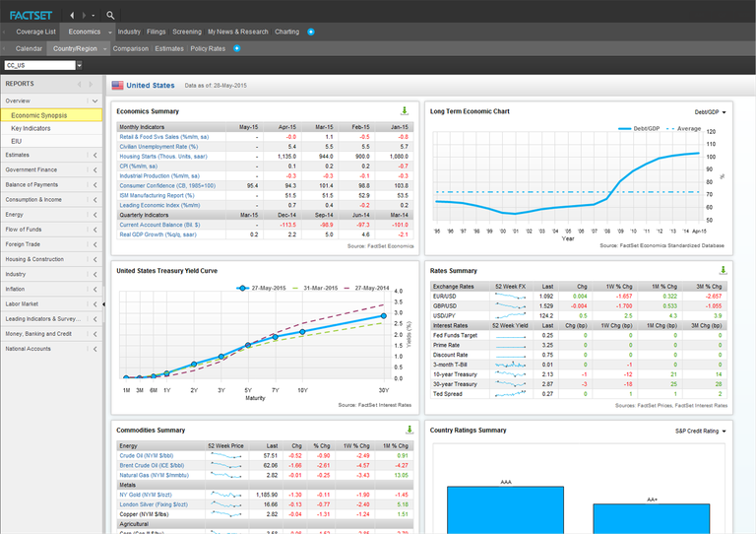The height and width of the screenshot is (534, 756).
Task: Expand the Government Finance section
Action: click(x=94, y=169)
